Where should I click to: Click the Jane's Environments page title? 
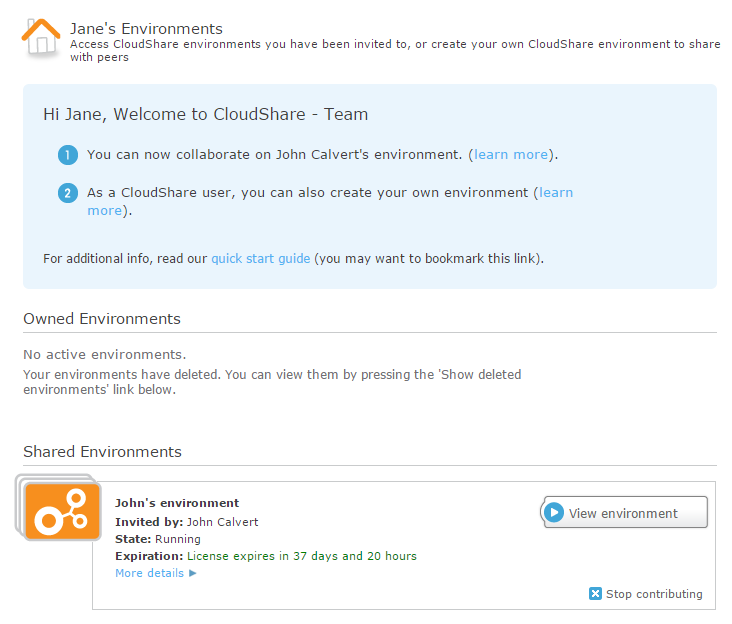146,29
